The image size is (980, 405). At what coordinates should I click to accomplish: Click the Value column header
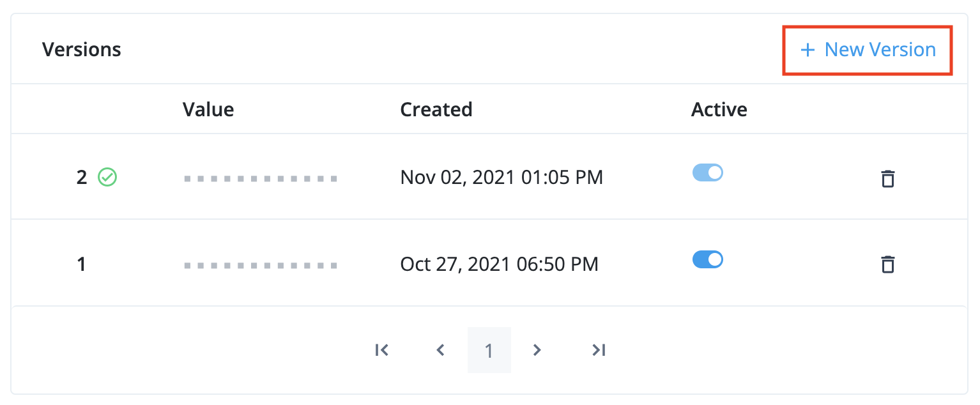coord(208,109)
